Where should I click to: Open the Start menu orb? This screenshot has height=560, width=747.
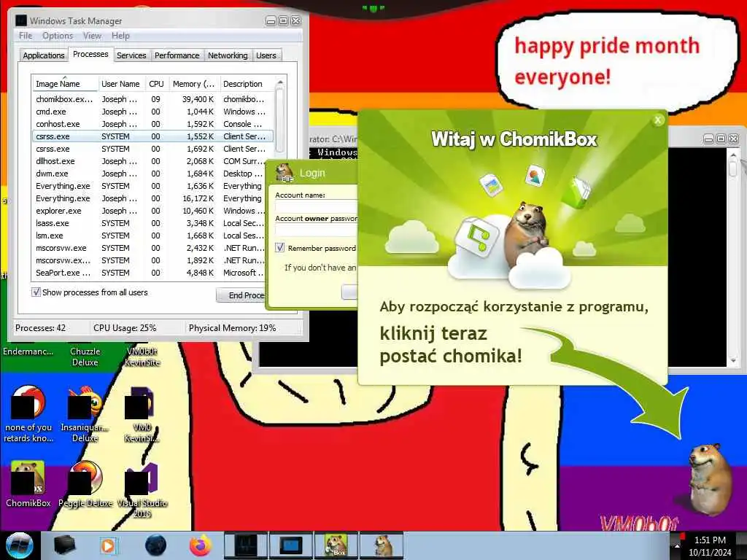(x=19, y=545)
